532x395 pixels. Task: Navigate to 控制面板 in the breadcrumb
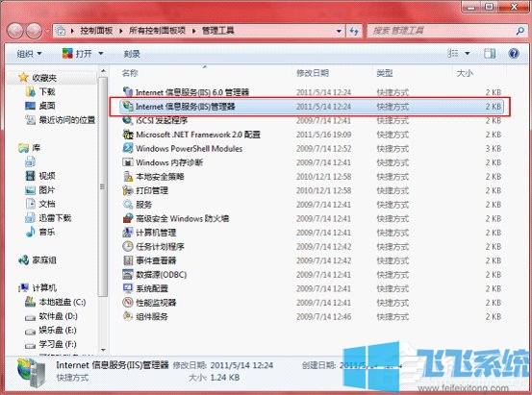tap(96, 31)
